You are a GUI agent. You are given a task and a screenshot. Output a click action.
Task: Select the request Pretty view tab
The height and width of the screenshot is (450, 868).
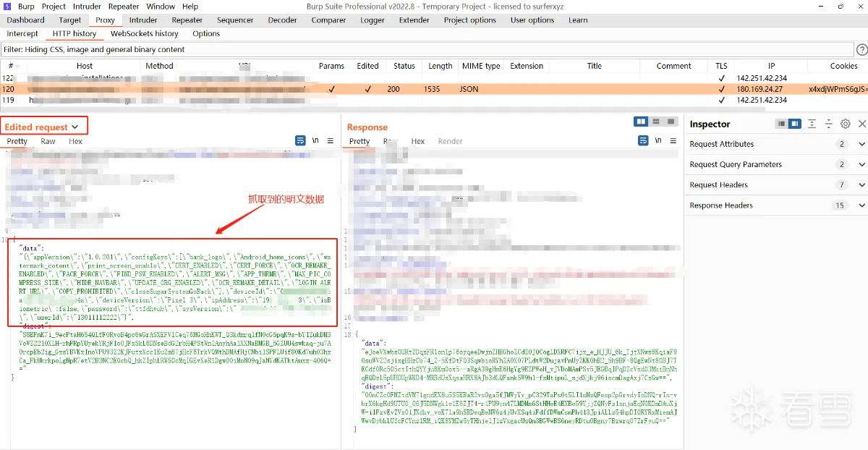click(17, 141)
